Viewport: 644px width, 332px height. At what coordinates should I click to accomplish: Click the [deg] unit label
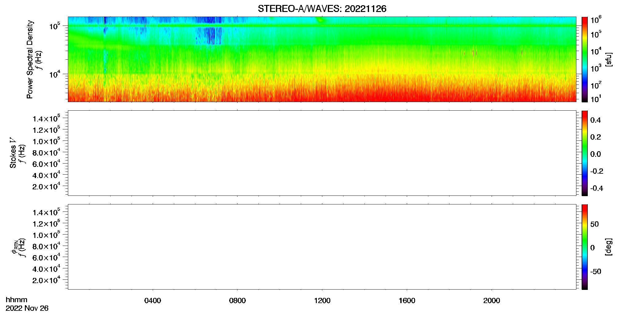coord(609,247)
